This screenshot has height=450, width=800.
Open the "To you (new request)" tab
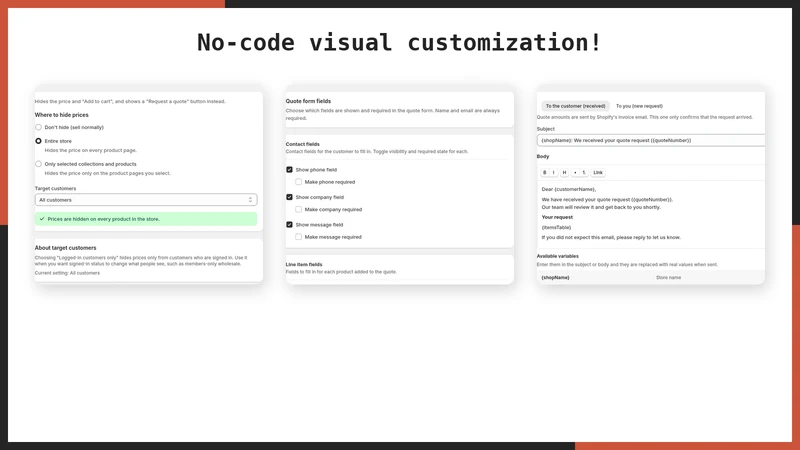[639, 106]
